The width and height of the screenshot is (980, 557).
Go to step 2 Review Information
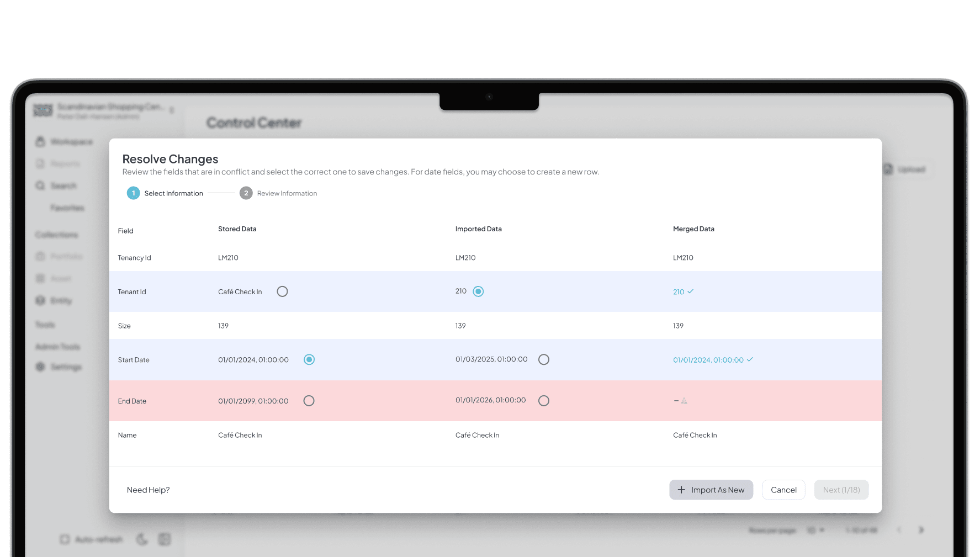point(246,193)
